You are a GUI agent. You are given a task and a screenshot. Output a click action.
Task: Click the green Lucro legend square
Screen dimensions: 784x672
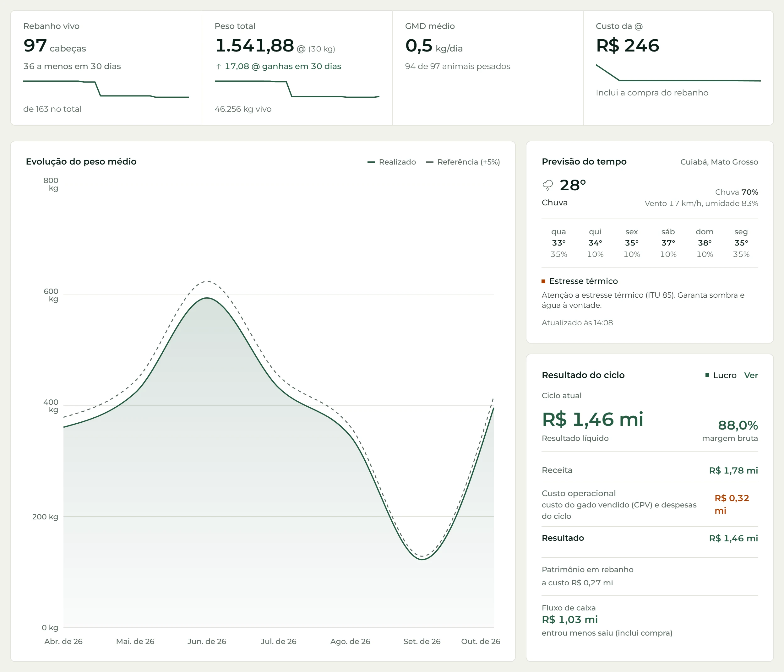(707, 375)
